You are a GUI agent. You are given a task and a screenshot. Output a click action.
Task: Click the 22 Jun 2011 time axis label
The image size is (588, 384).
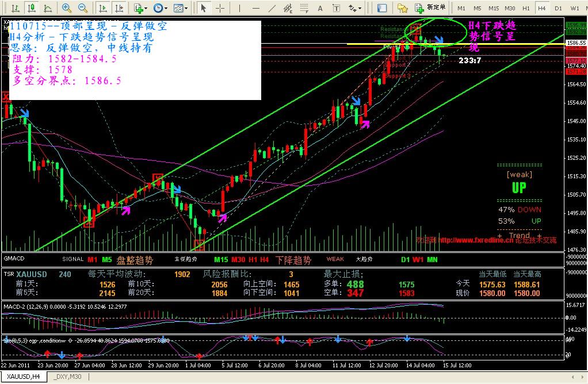pyautogui.click(x=16, y=365)
